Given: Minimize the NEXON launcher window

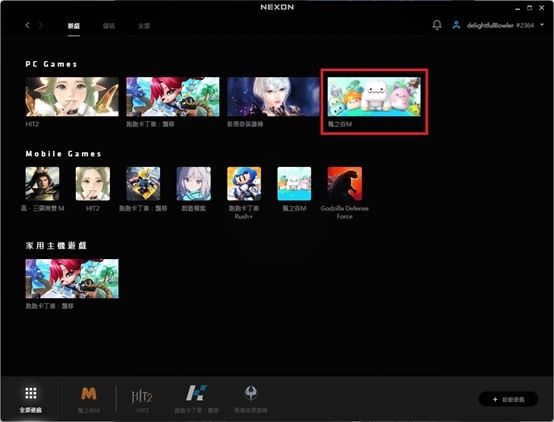Looking at the screenshot, I should click(518, 8).
